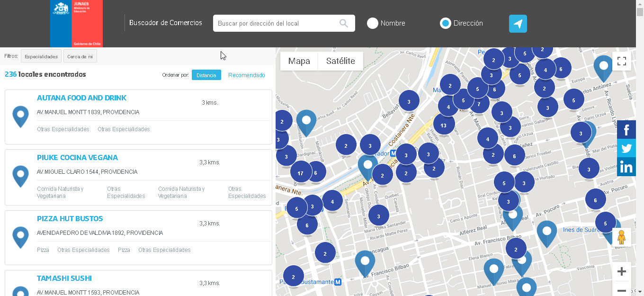Switch to Satélite map view
This screenshot has height=296, width=644.
pos(340,61)
